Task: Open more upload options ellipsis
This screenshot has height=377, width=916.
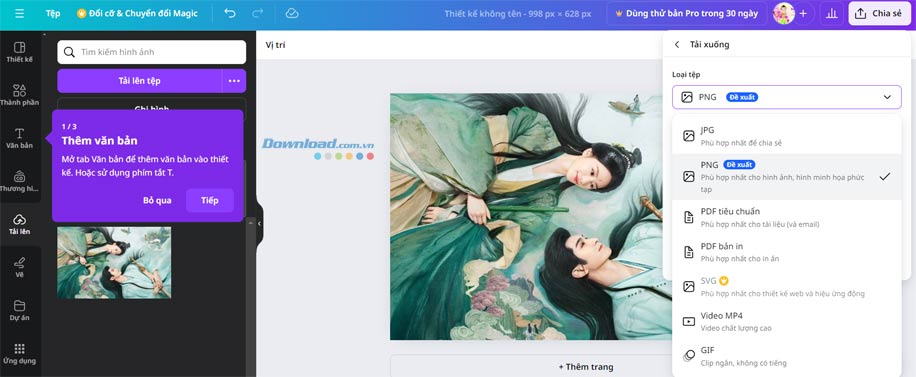Action: (234, 81)
